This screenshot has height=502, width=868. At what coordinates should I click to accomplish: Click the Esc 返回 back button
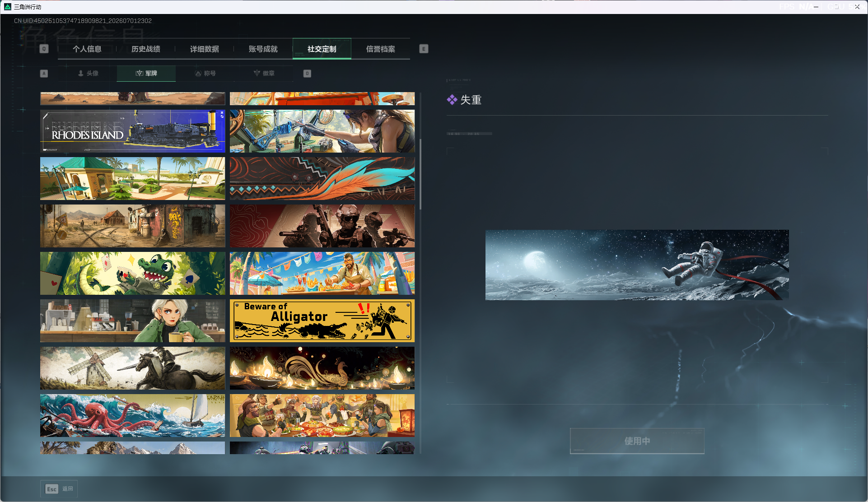[x=59, y=488]
